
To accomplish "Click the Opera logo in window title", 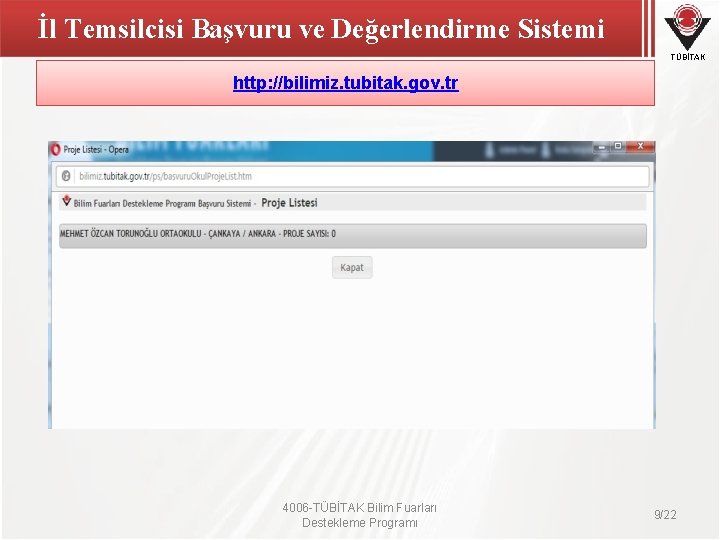I will 56,150.
